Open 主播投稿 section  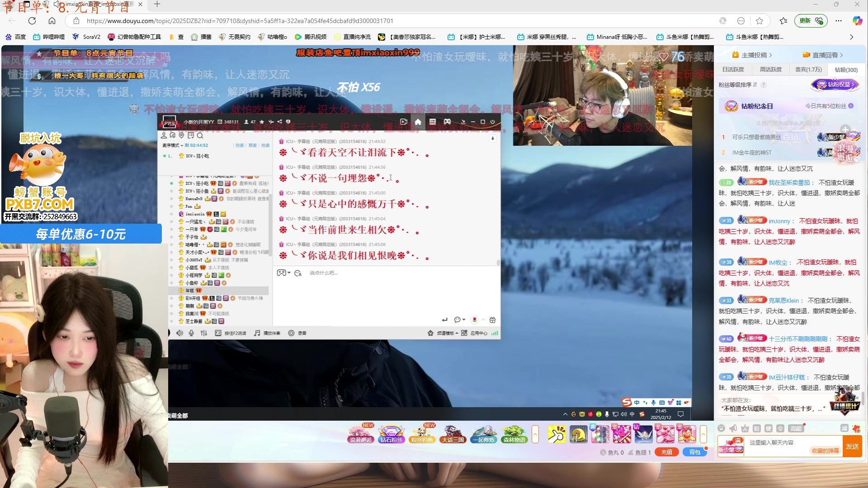pos(752,55)
